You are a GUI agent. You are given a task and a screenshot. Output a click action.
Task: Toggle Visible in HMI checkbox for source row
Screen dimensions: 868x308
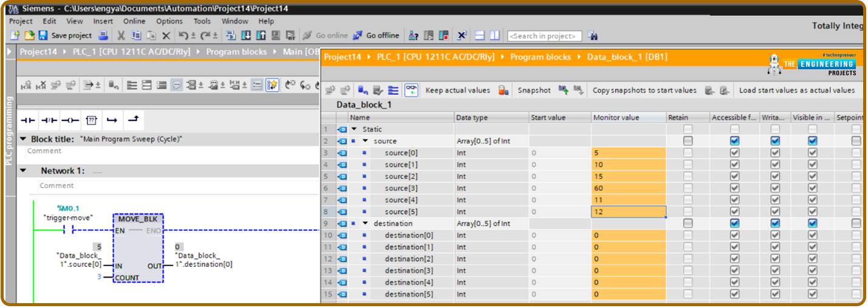click(812, 141)
